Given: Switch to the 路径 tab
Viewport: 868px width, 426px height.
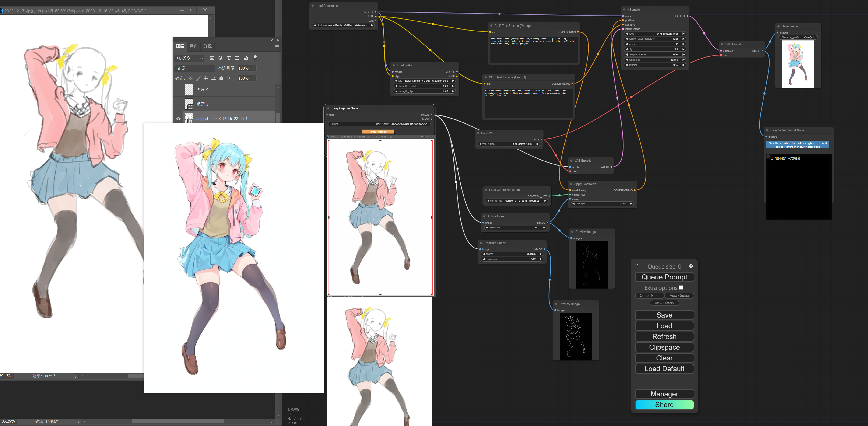Looking at the screenshot, I should 208,46.
